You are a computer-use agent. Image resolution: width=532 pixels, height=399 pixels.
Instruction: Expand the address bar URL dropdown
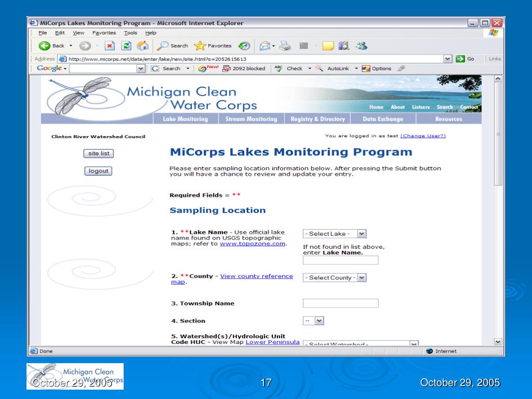[x=447, y=59]
